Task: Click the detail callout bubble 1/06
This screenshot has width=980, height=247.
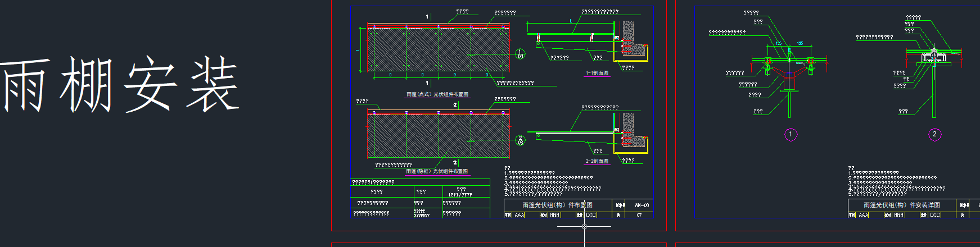Action: pos(521,54)
